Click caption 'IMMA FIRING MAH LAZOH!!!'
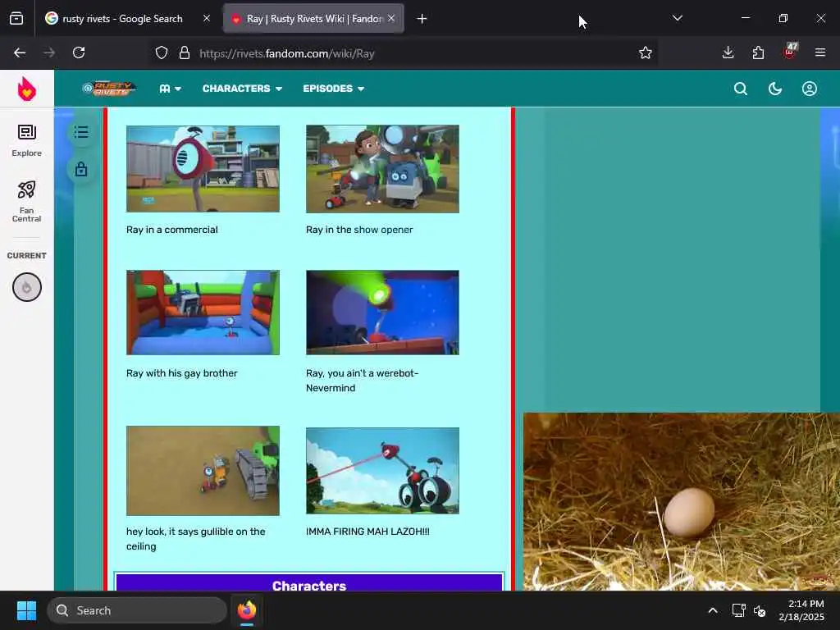The width and height of the screenshot is (840, 630). (367, 532)
